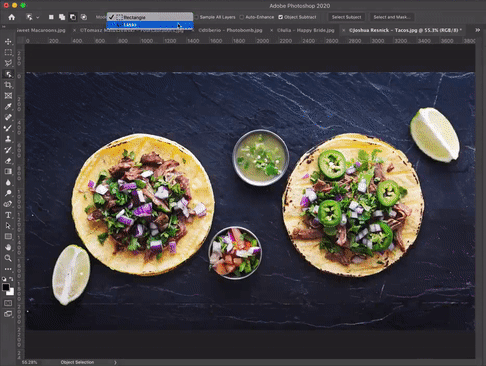Viewport: 486px width, 366px height.
Task: Expand the hidden document tabs chevron
Action: point(477,30)
